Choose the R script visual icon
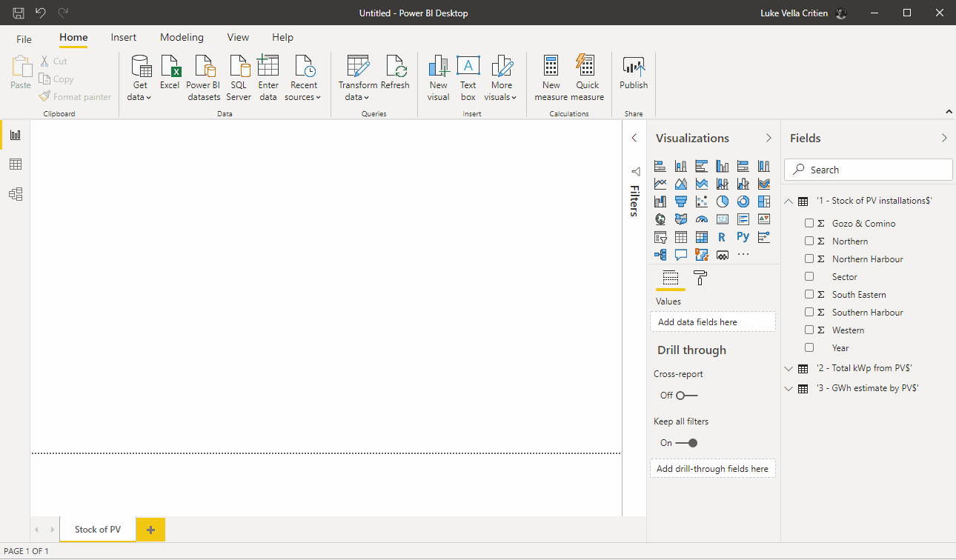Screen dimensions: 956x560 point(722,237)
